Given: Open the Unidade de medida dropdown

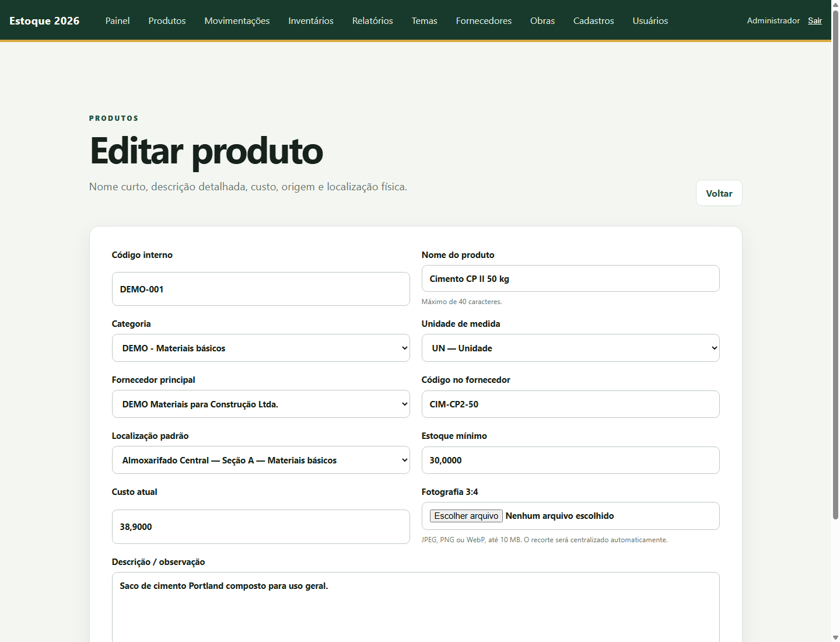Looking at the screenshot, I should [x=570, y=348].
